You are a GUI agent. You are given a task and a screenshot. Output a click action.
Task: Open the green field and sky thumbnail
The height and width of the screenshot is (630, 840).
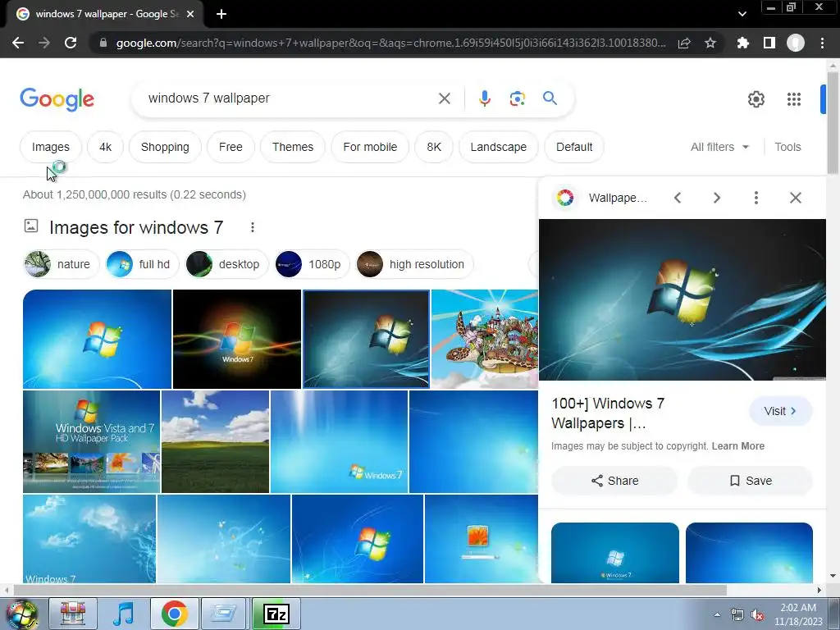tap(216, 441)
